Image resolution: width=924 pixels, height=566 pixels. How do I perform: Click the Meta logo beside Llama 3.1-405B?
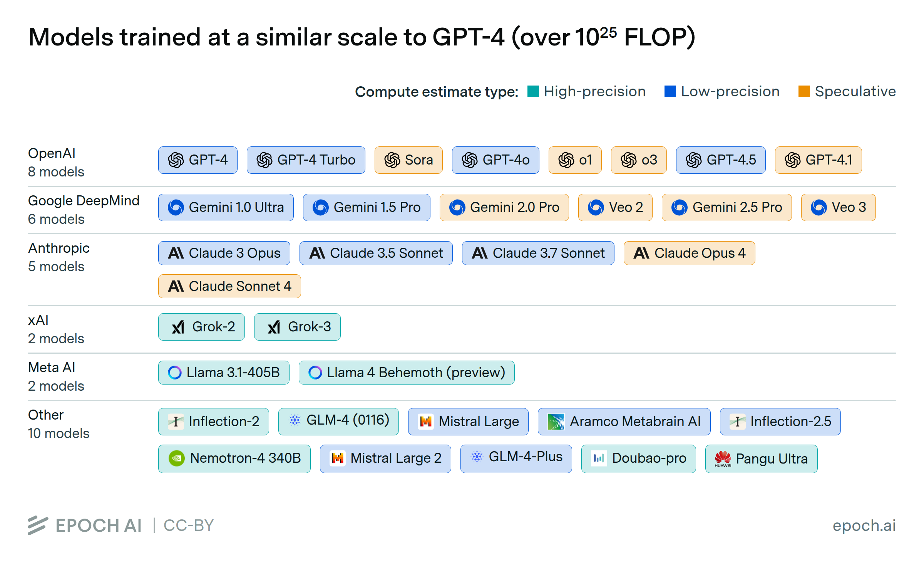(x=175, y=373)
